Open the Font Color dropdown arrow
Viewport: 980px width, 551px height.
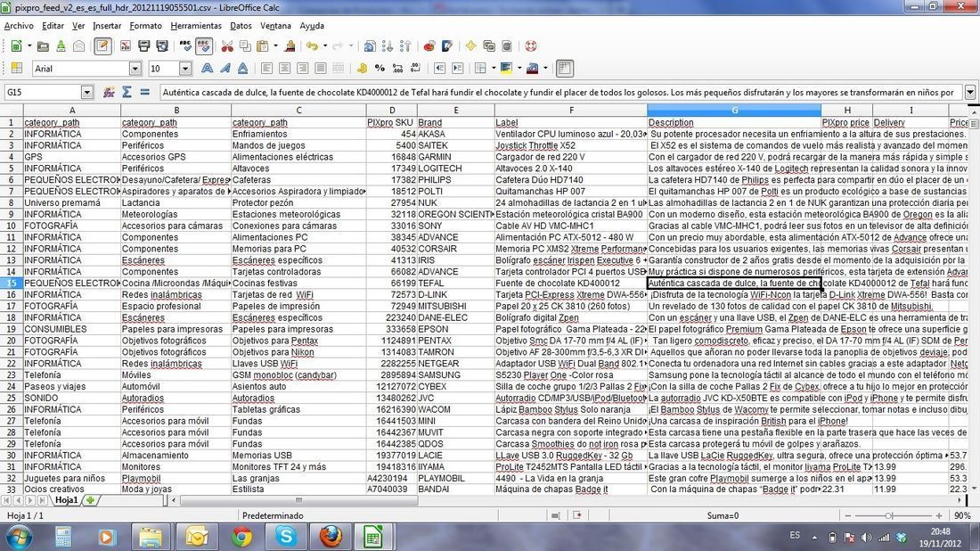[x=545, y=68]
